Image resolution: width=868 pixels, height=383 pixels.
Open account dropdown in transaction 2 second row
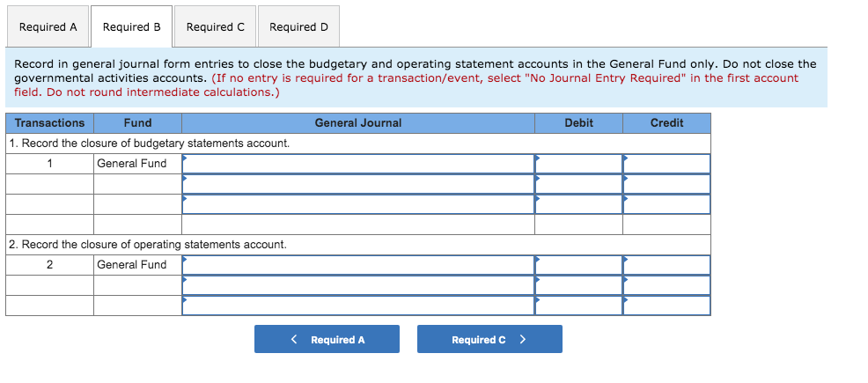coord(358,285)
